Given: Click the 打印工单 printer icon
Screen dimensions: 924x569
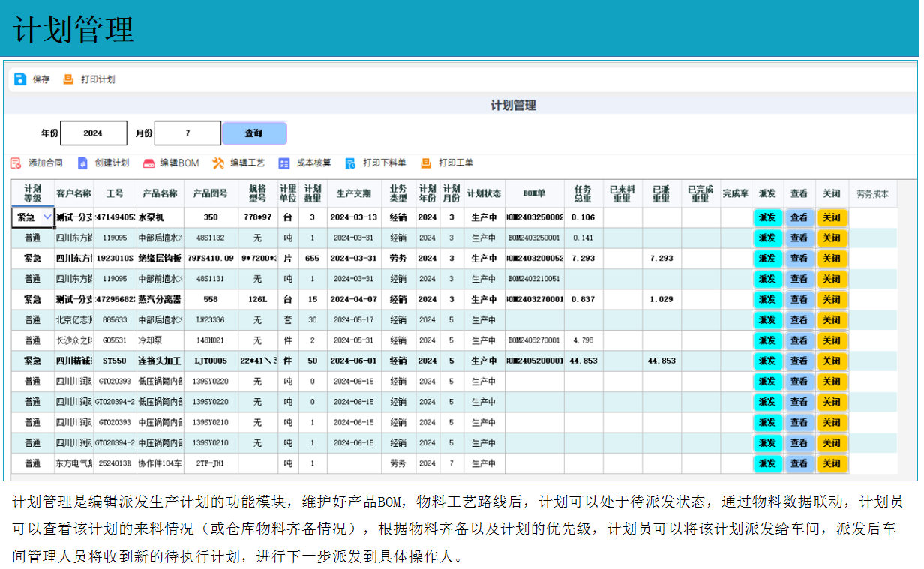Looking at the screenshot, I should 426,163.
